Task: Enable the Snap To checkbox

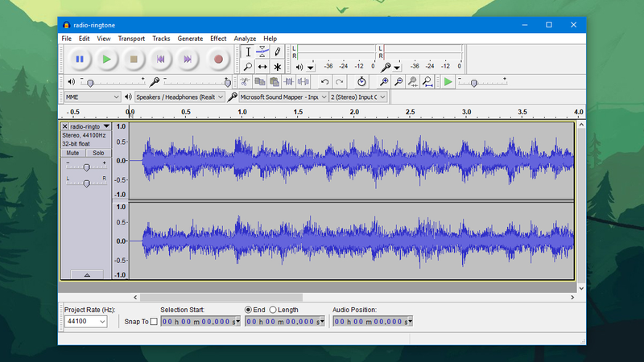Action: coord(154,321)
